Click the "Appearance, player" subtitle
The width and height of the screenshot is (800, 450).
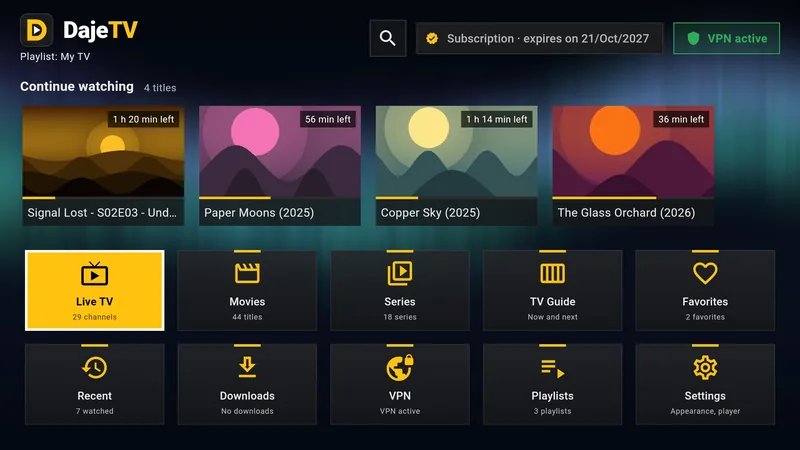[705, 411]
